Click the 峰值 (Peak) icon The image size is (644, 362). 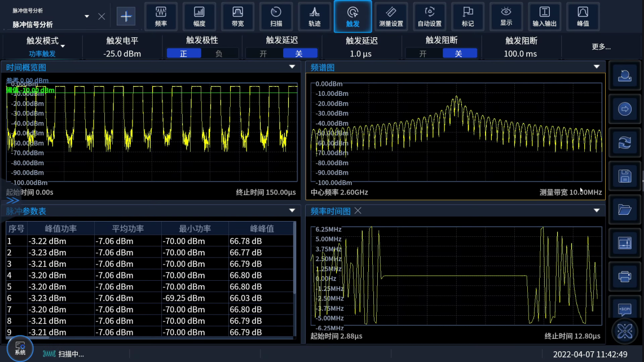[583, 16]
